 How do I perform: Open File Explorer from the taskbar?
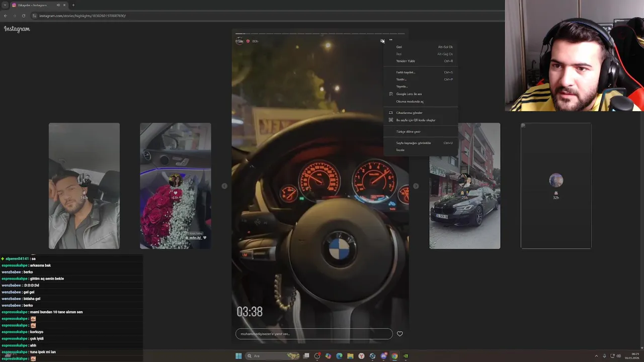[x=350, y=356]
